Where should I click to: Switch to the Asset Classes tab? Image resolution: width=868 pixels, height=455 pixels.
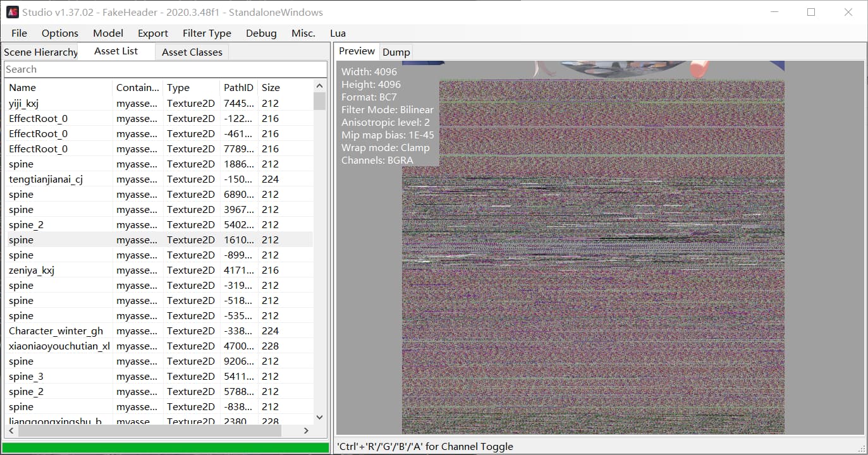coord(192,52)
